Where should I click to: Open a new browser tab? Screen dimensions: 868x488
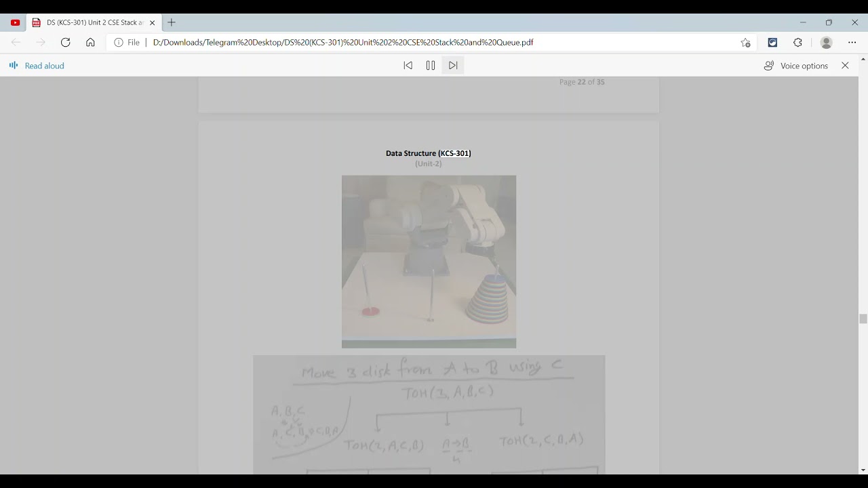172,22
